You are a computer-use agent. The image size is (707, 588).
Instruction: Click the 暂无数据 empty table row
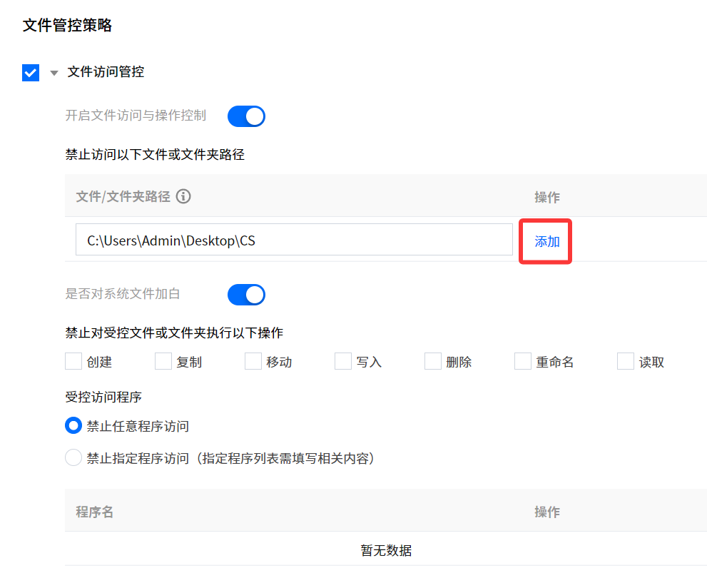386,549
